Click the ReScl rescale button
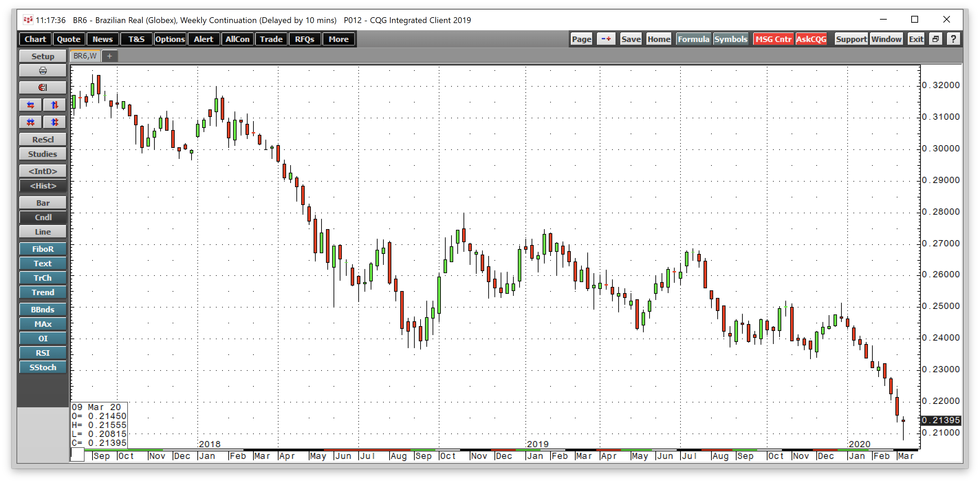Screen dimensions: 980x483 tap(43, 140)
